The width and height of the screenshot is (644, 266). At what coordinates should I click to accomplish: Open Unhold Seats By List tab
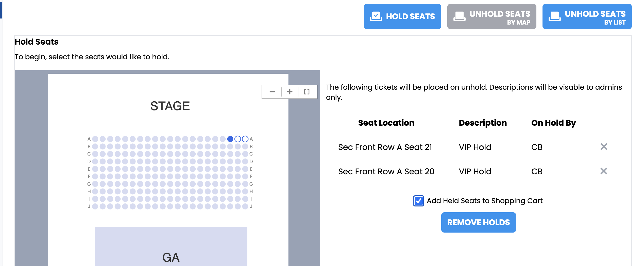coord(587,16)
